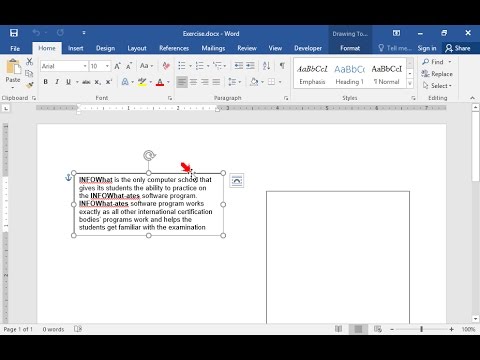Click the Layout Options icon beside the text box
The width and height of the screenshot is (480, 360).
[x=237, y=181]
